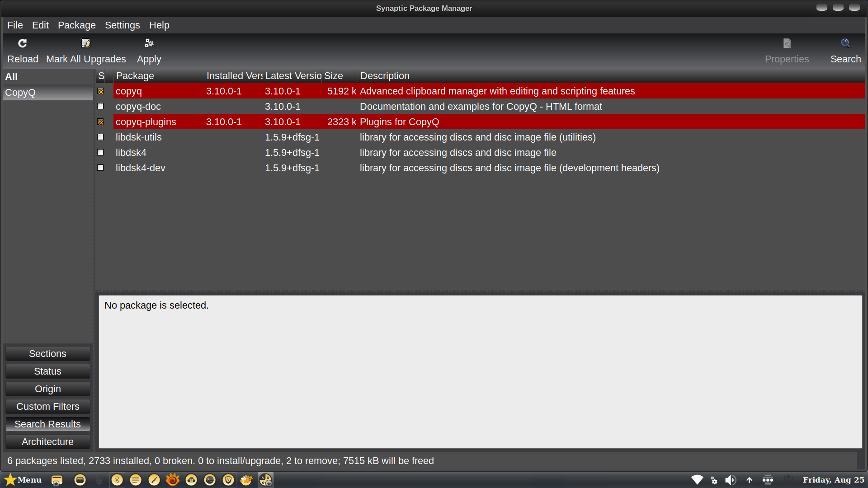Sort by the Size column header
The image size is (868, 488).
click(x=340, y=76)
